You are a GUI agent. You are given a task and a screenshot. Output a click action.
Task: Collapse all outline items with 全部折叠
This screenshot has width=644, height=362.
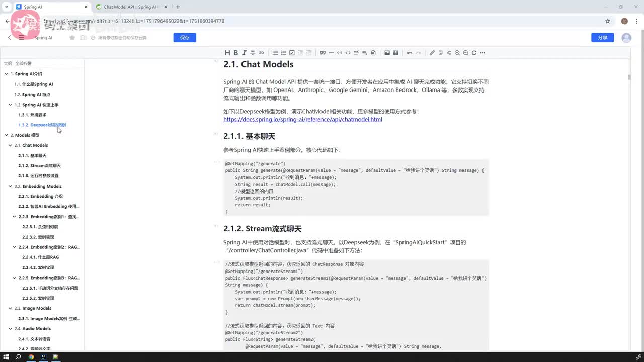click(23, 64)
